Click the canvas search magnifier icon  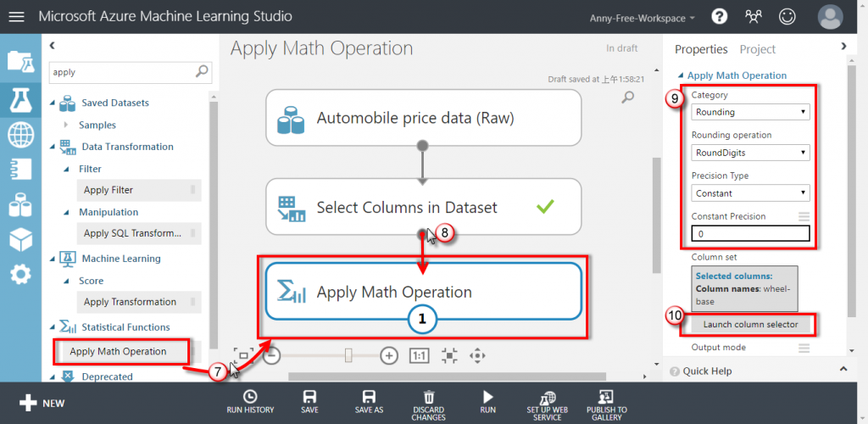(x=628, y=98)
